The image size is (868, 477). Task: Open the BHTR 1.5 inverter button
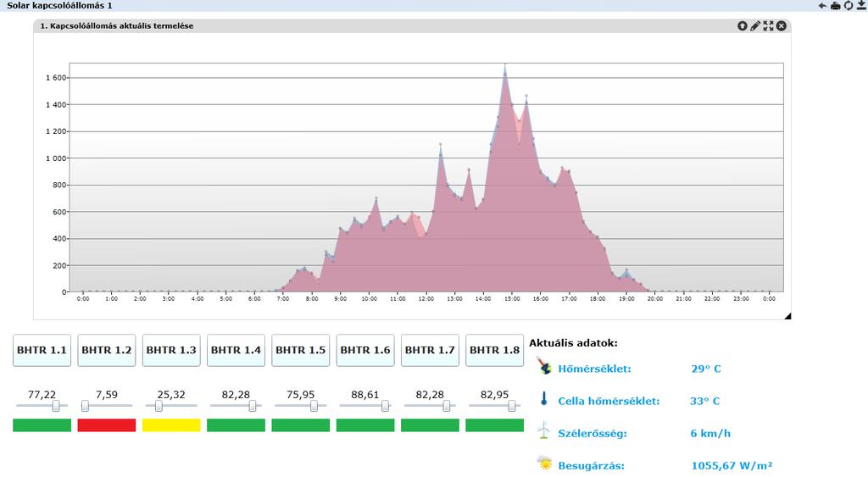(x=301, y=350)
